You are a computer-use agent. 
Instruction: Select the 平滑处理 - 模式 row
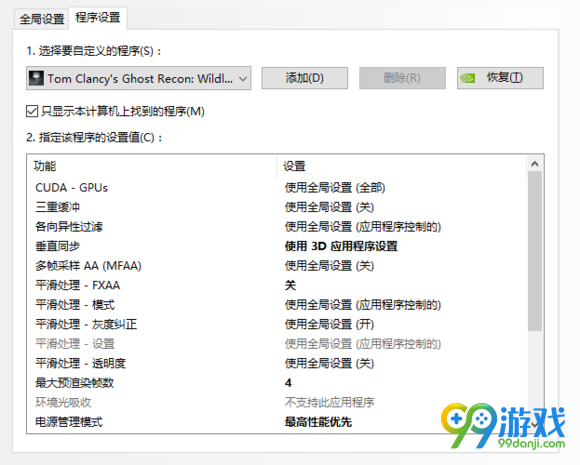click(x=277, y=305)
